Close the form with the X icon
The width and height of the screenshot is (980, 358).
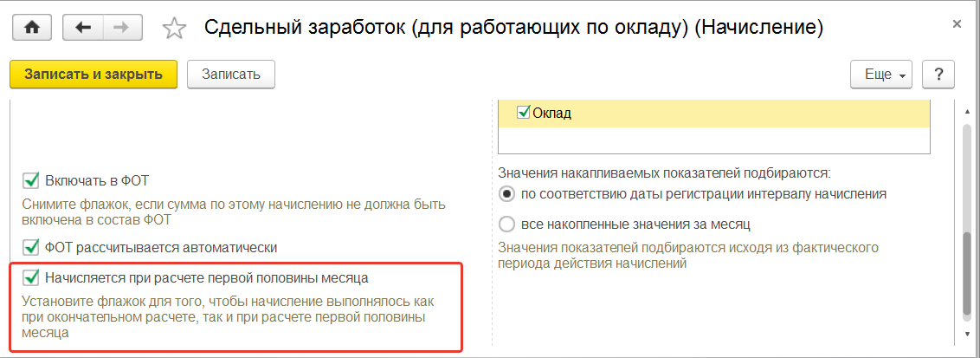tap(957, 24)
